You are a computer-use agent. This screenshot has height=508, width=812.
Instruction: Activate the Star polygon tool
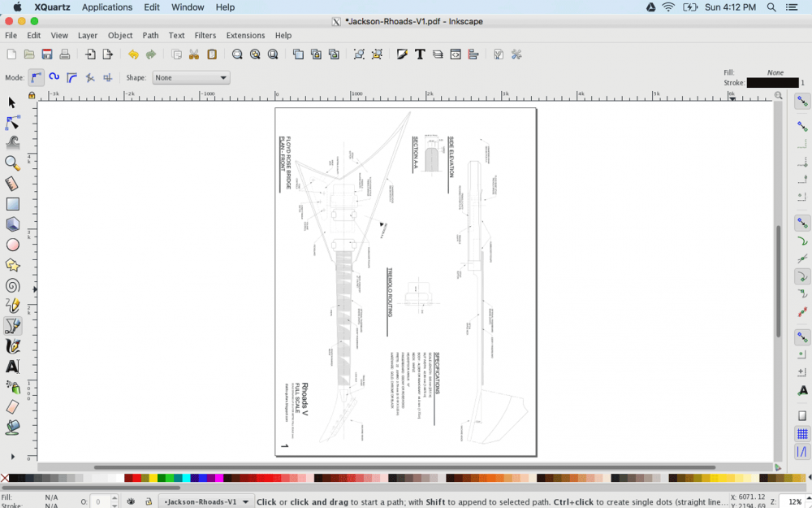[x=12, y=265]
